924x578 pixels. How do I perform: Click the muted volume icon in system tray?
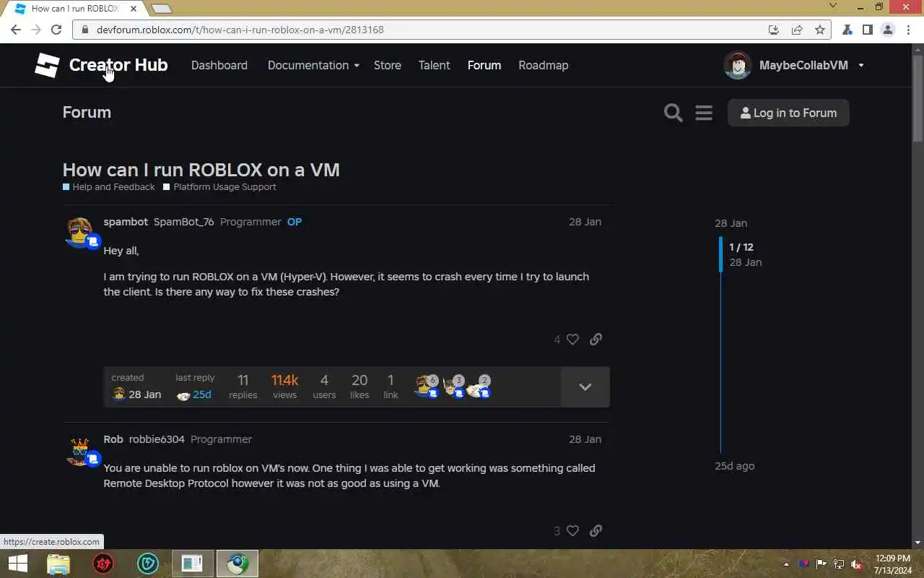[x=856, y=564]
